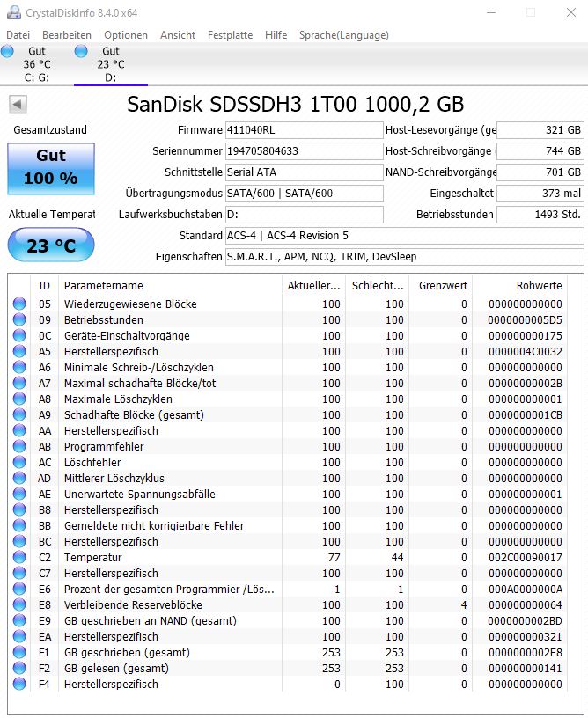Select the disk title SanDisk SDSSDH3 1T00
This screenshot has height=718, width=588.
pos(296,105)
